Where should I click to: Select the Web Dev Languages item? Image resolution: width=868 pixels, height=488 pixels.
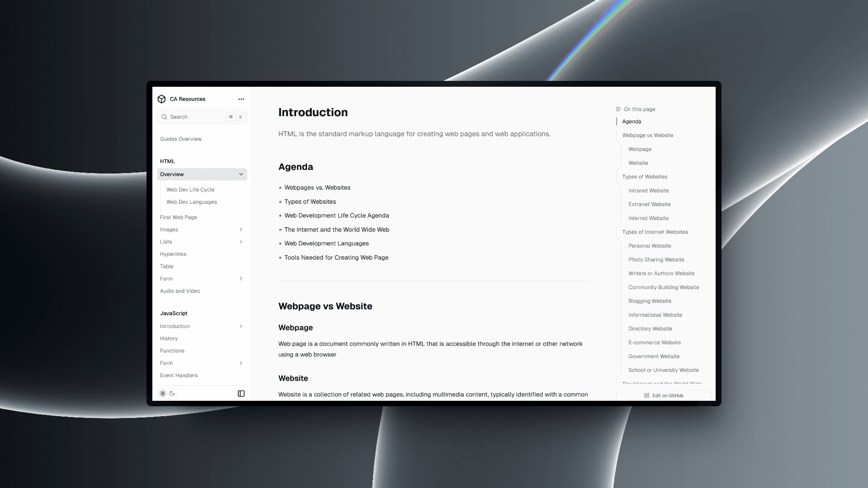coord(191,202)
